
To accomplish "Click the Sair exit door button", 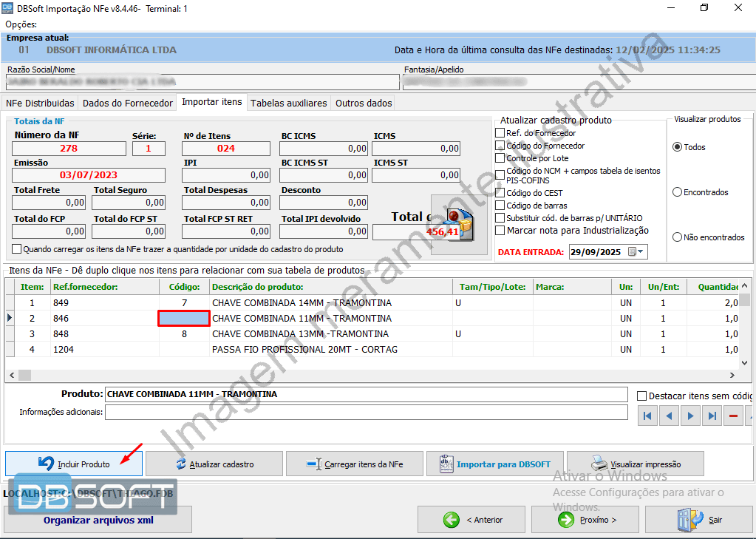I will (x=699, y=520).
